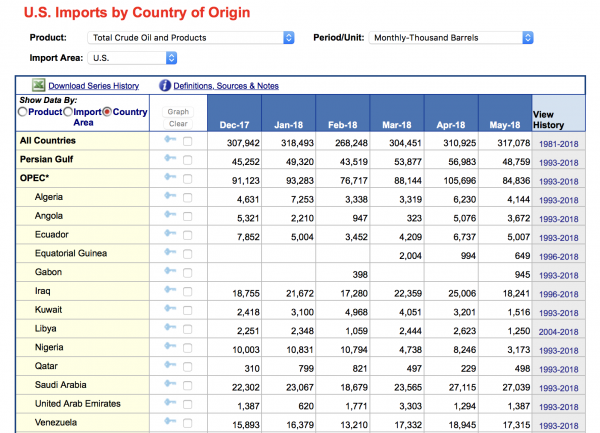Tick the OPEC graph checkbox
The image size is (600, 433).
pos(188,179)
